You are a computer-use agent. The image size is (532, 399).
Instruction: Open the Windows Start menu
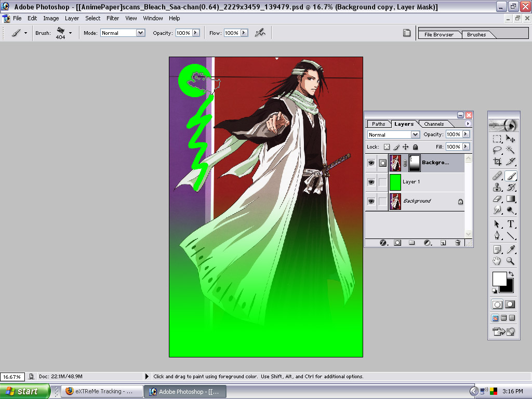(x=25, y=391)
